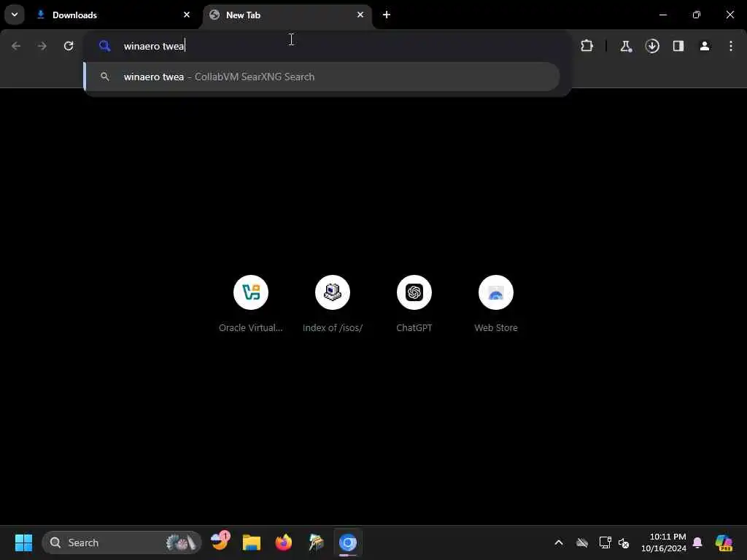
Task: Launch Copilot preview from the taskbar
Action: point(724,542)
